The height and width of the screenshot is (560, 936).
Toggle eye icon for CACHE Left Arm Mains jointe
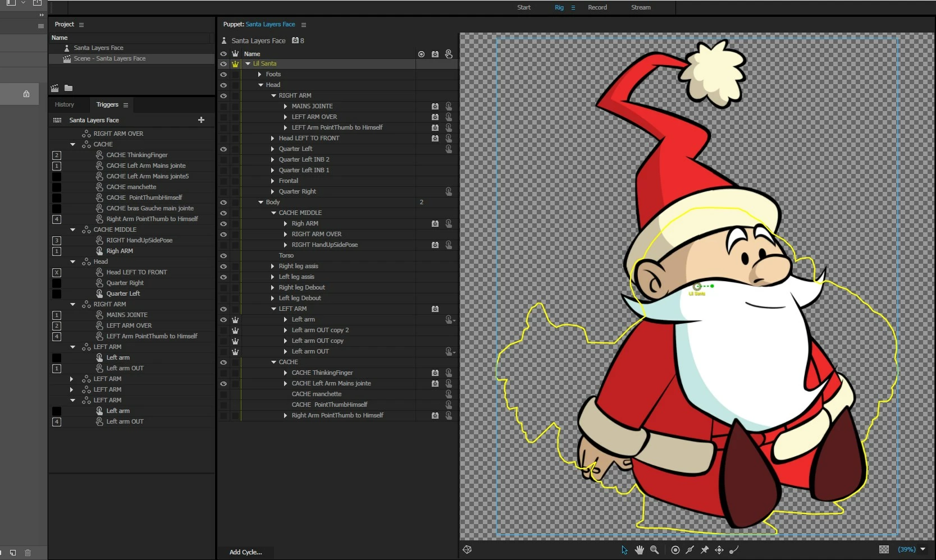tap(223, 384)
